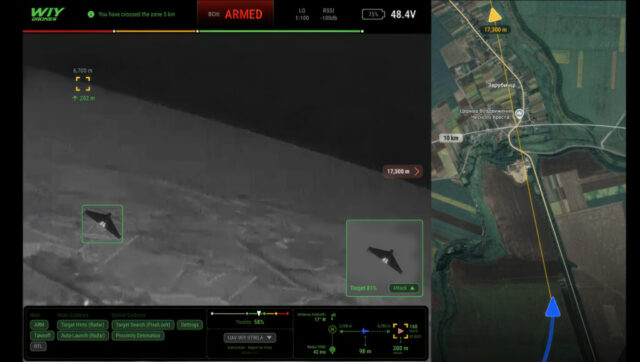Click the radio tower pin icon

coord(332,350)
